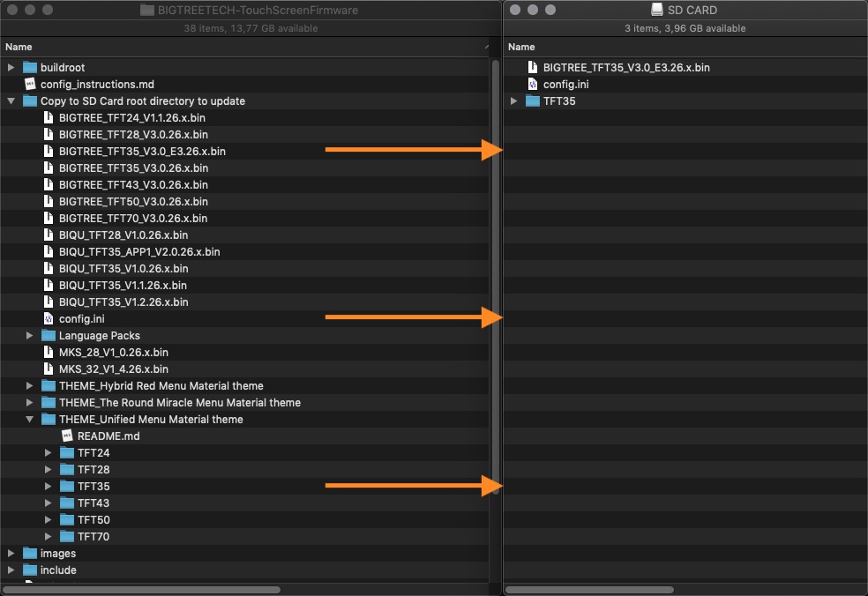Click the TFT70 folder icon
868x596 pixels.
pos(67,537)
